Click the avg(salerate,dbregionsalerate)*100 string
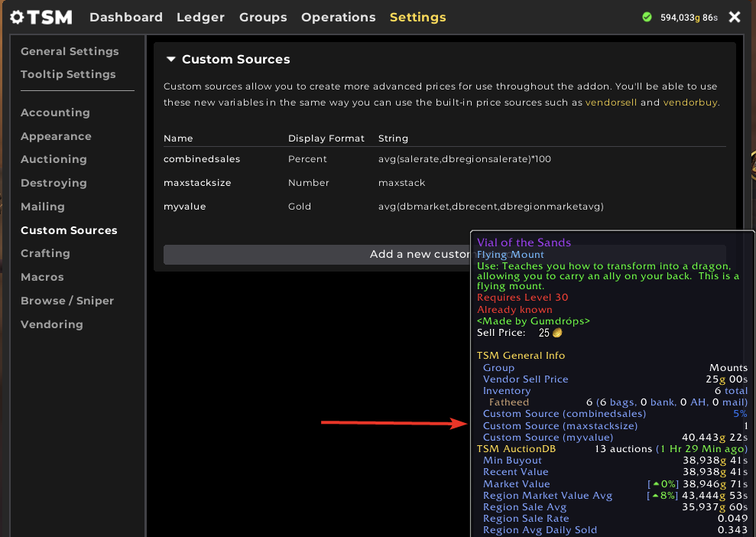Screen dimensions: 756x537 coord(464,159)
